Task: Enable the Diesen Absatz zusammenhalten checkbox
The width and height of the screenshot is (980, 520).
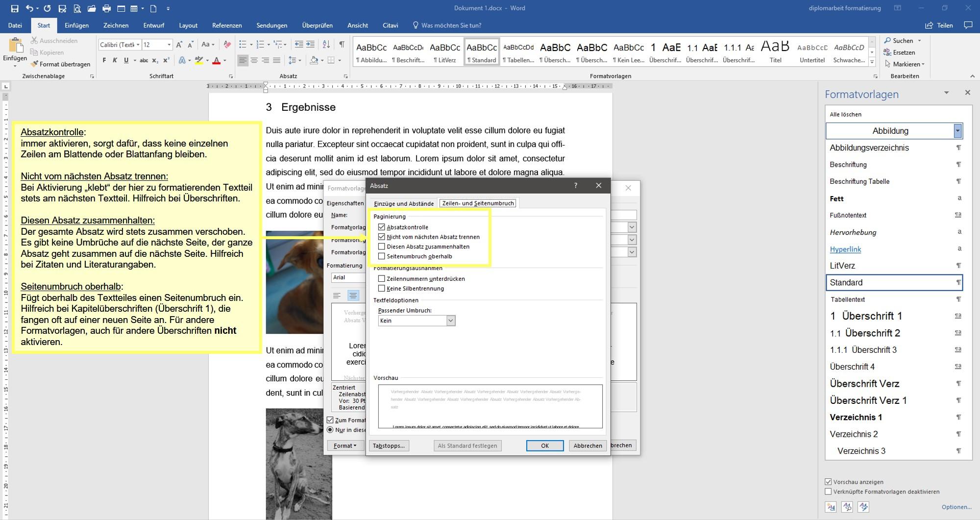Action: pos(382,247)
